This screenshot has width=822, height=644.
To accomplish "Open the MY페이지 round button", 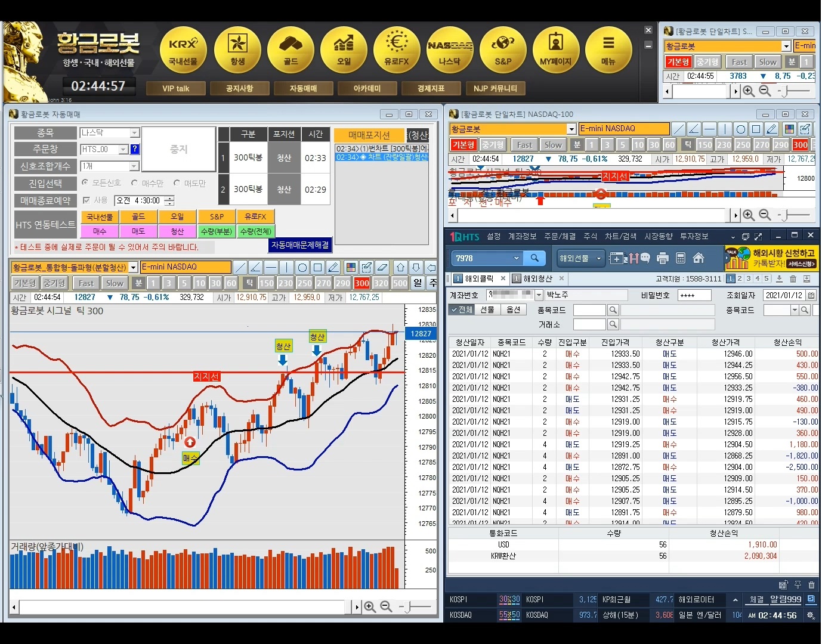I will tap(556, 50).
